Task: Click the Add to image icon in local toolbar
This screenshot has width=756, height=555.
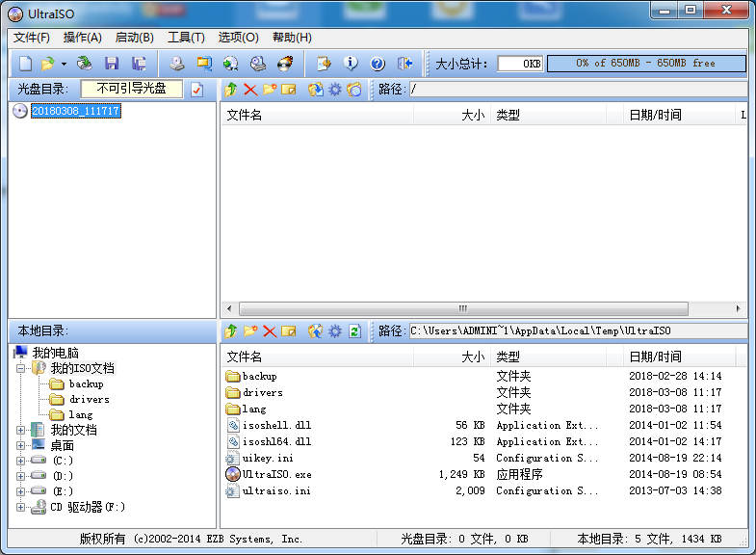Action: pos(316,331)
